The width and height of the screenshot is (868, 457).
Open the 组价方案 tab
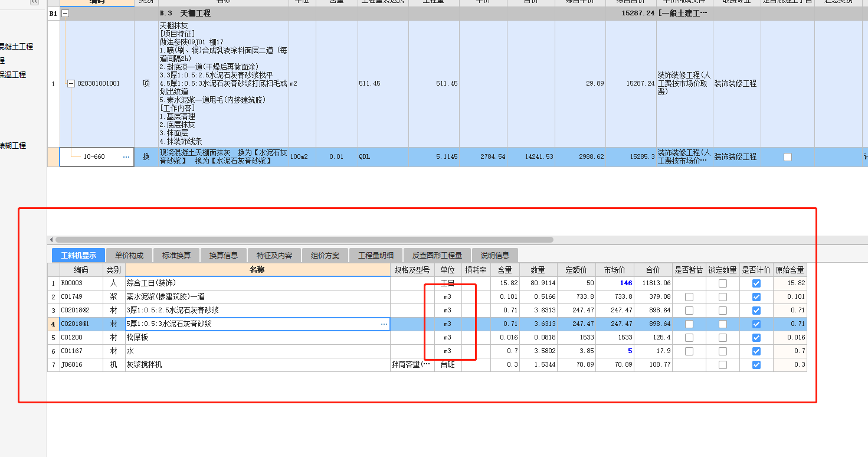pyautogui.click(x=325, y=256)
